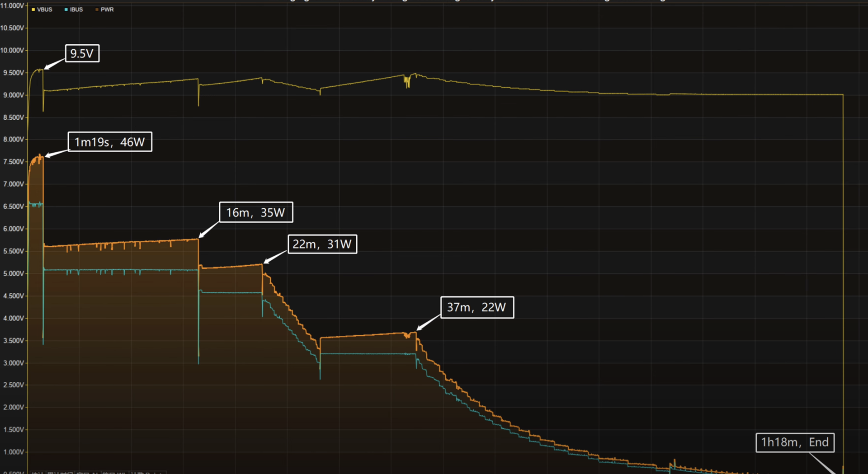The width and height of the screenshot is (868, 474).
Task: Select the "1h18m, End" annotation label
Action: coord(795,442)
